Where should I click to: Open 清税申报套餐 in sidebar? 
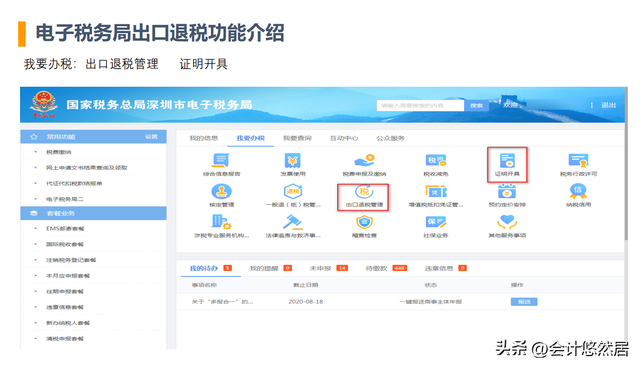click(64, 338)
